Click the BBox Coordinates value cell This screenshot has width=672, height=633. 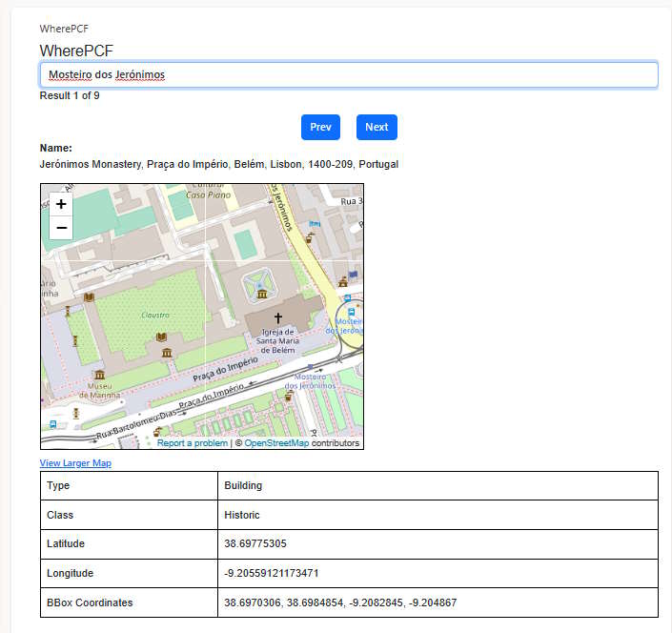point(438,602)
